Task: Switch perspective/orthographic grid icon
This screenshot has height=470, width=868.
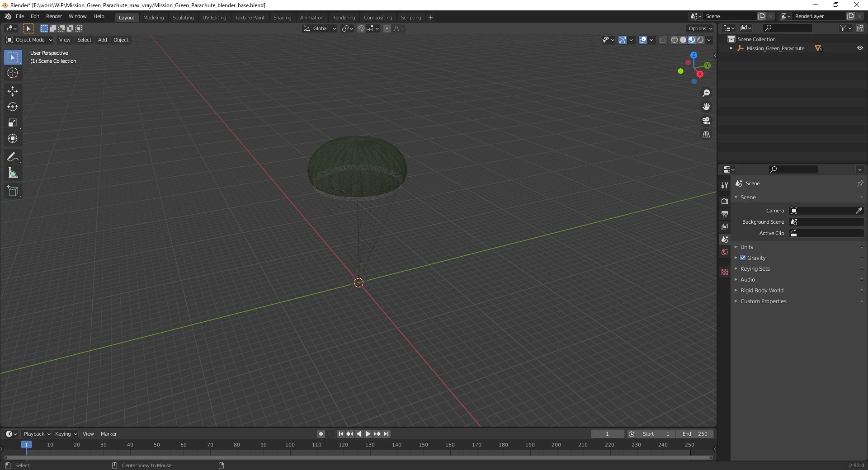Action: click(706, 135)
